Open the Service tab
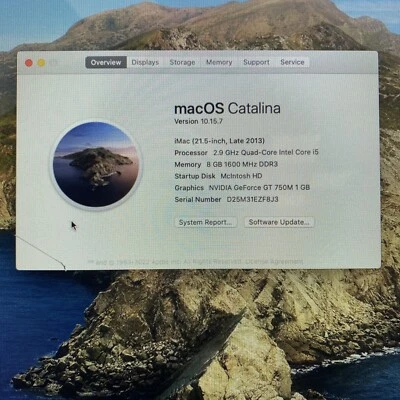The height and width of the screenshot is (400, 400). point(292,62)
